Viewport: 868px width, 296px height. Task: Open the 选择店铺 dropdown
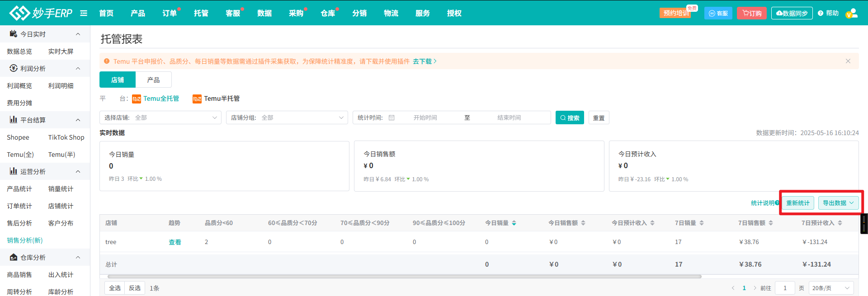tap(160, 117)
